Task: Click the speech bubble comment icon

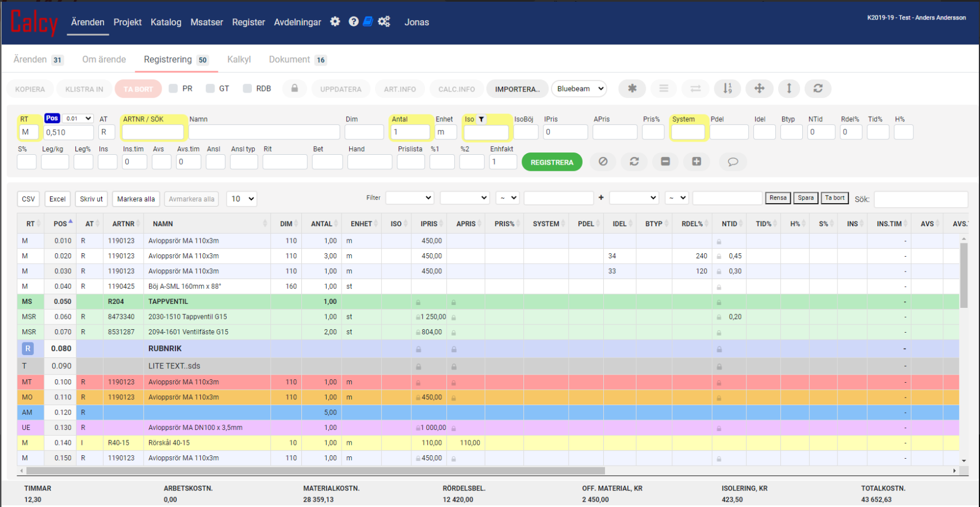Action: [733, 162]
